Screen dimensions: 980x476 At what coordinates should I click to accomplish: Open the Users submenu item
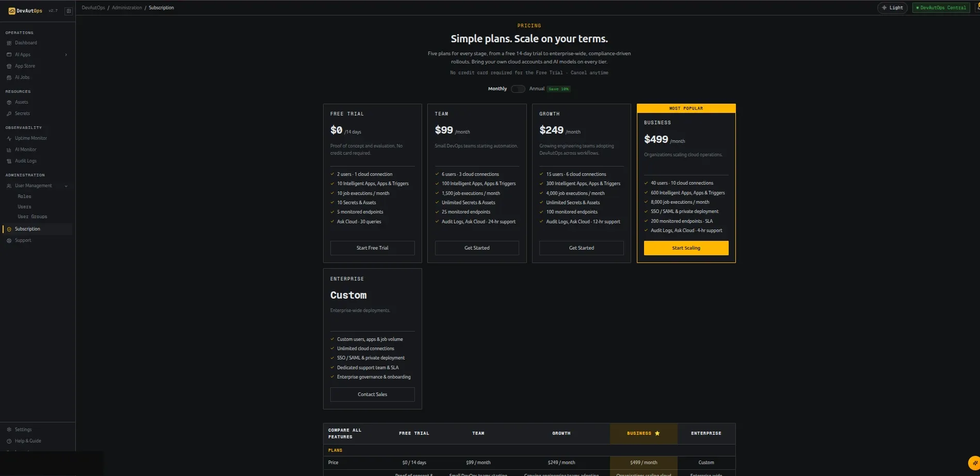click(24, 207)
